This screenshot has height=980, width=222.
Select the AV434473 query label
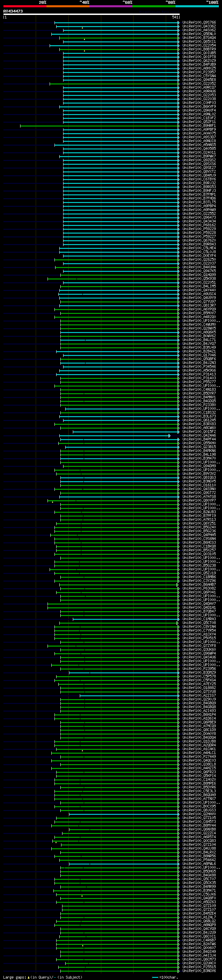13,11
